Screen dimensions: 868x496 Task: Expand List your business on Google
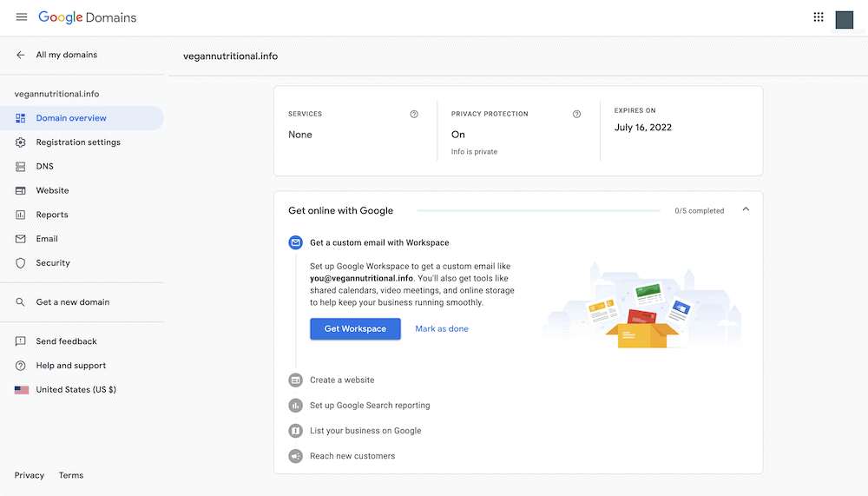(x=365, y=431)
